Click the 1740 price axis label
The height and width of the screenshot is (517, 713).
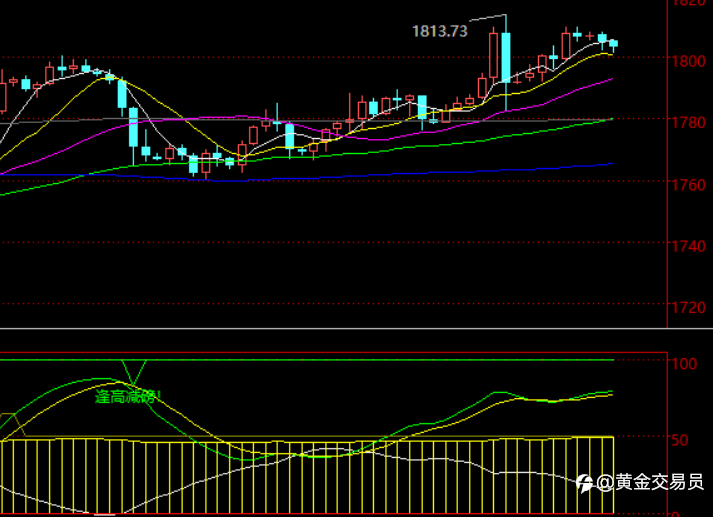tap(689, 246)
